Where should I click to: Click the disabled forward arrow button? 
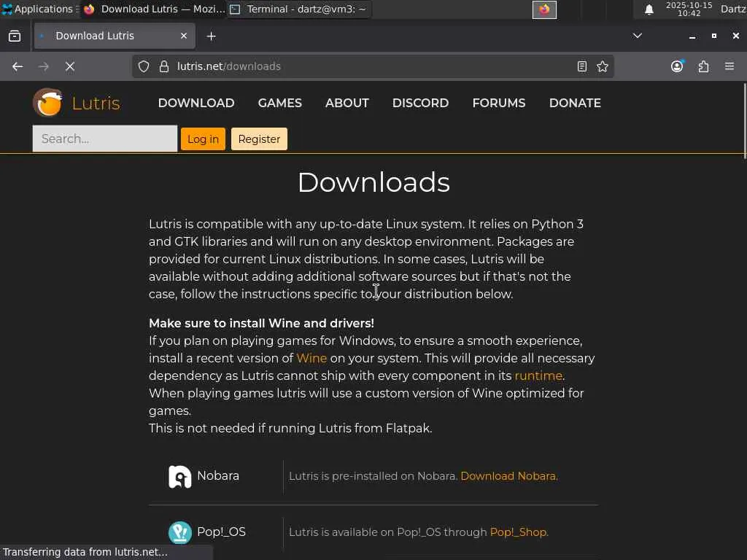[x=43, y=66]
